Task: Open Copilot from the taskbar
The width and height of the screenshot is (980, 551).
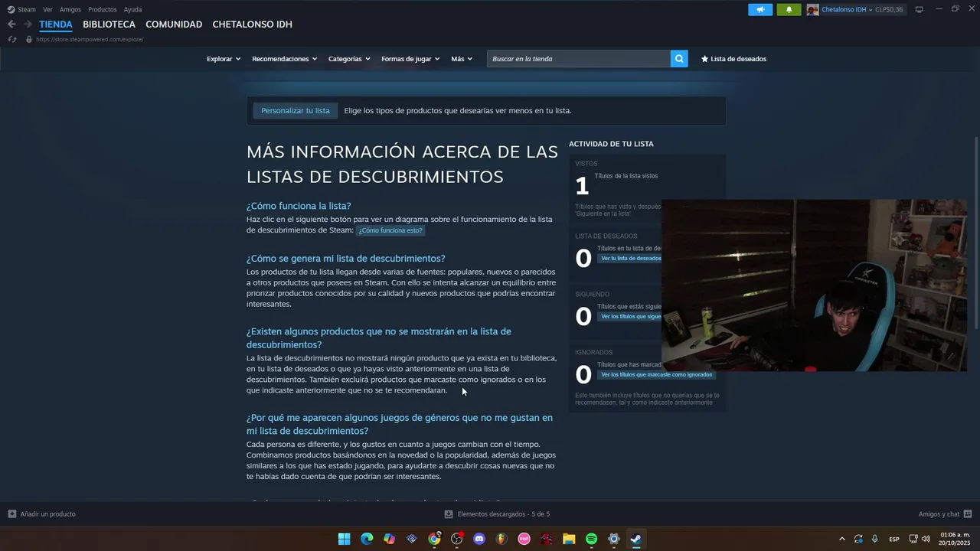Action: (389, 539)
